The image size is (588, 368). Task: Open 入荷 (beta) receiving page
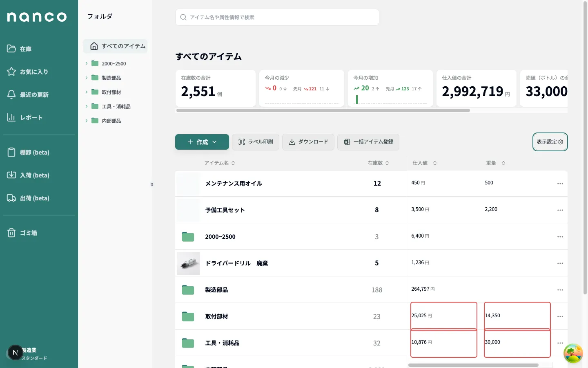28,175
